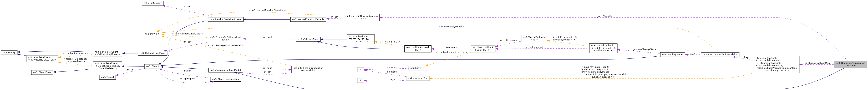
Task: Open the ns3::Ptr< ns3::NormalRandomVariable > node
Action: (361, 17)
